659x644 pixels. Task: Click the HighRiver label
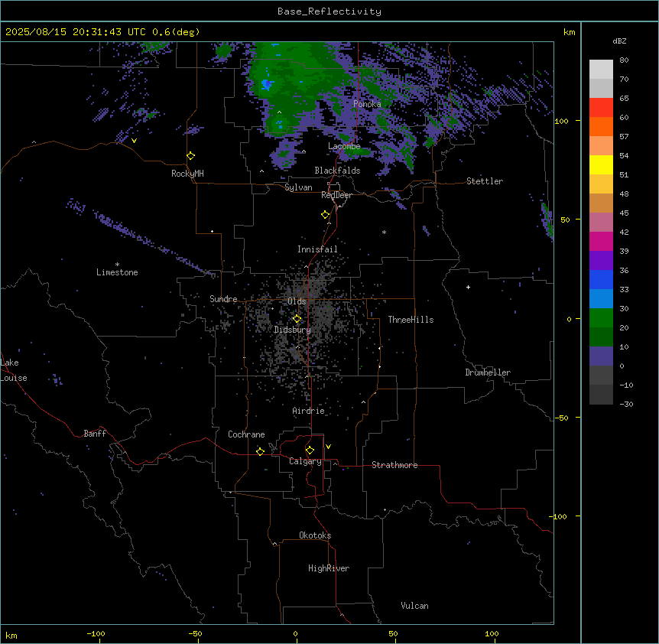click(329, 568)
